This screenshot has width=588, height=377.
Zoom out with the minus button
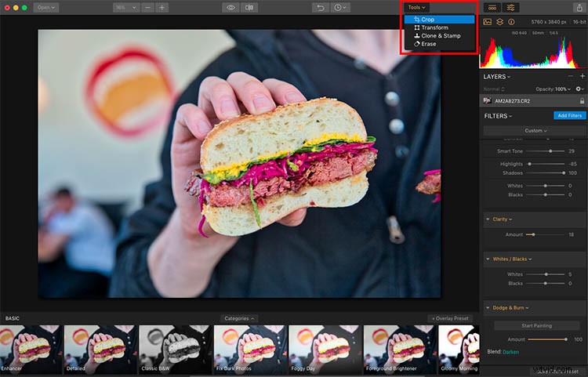(x=147, y=8)
